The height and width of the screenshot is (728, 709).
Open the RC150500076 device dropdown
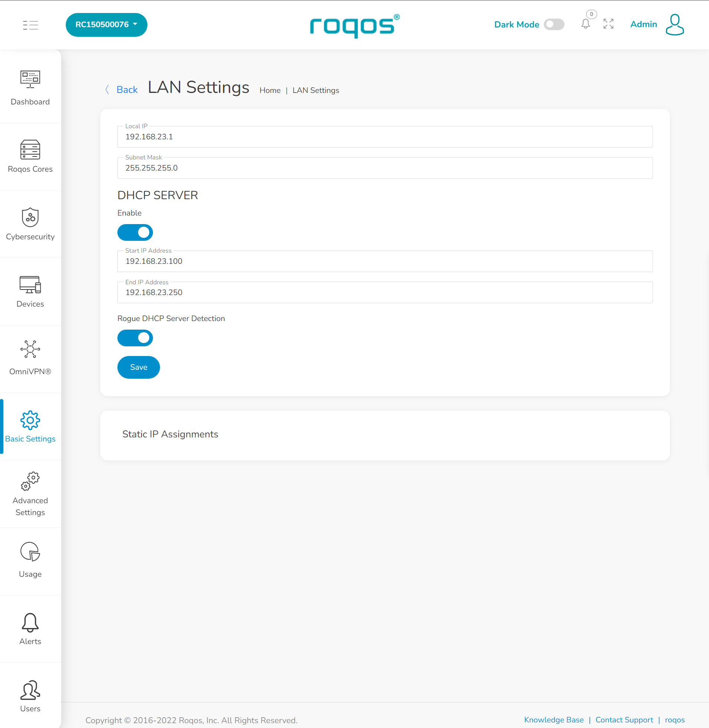pos(107,25)
